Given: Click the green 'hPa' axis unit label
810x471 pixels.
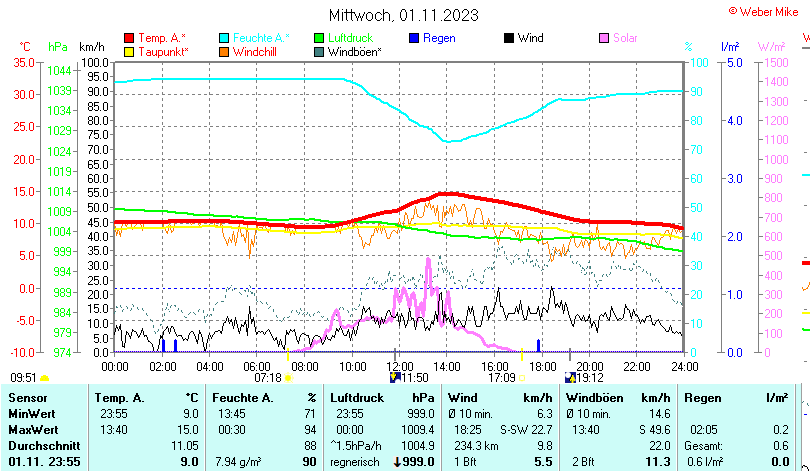Looking at the screenshot, I should 57,47.
